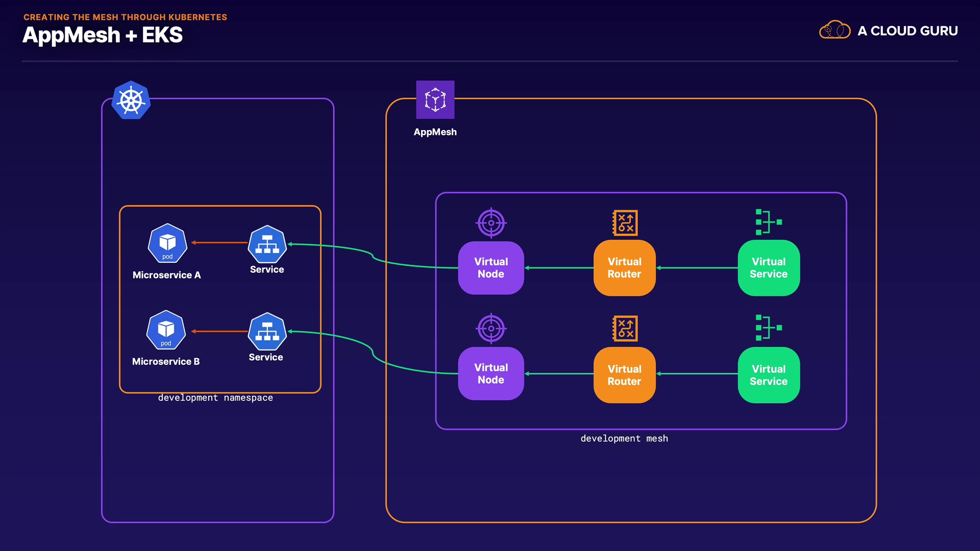Click Service icon beside Microservice B
The height and width of the screenshot is (551, 980).
coord(267,331)
